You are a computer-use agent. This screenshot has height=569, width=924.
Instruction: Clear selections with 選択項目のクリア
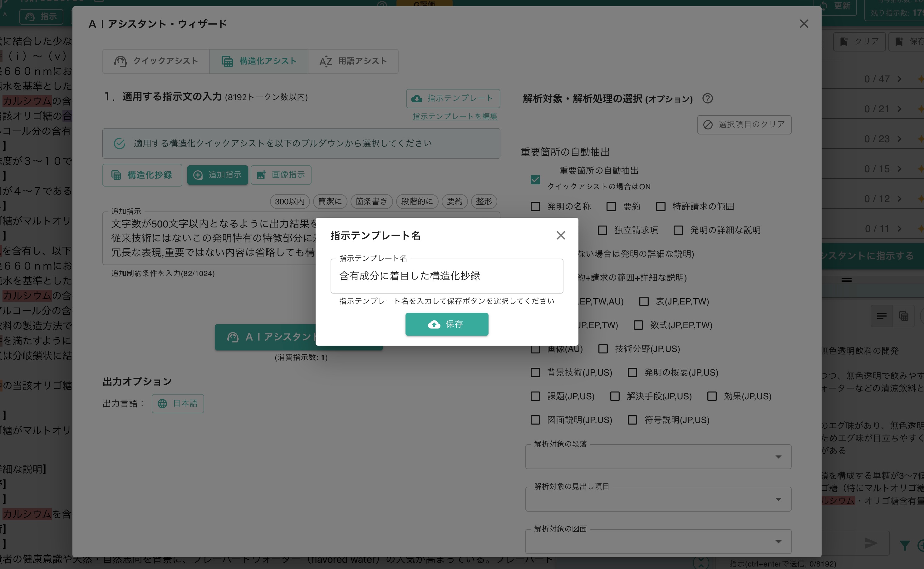point(744,124)
